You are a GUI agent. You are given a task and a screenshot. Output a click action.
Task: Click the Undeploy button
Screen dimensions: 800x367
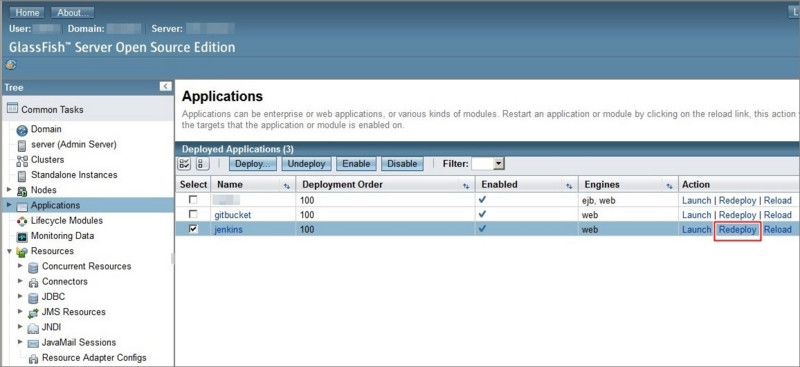[x=306, y=164]
